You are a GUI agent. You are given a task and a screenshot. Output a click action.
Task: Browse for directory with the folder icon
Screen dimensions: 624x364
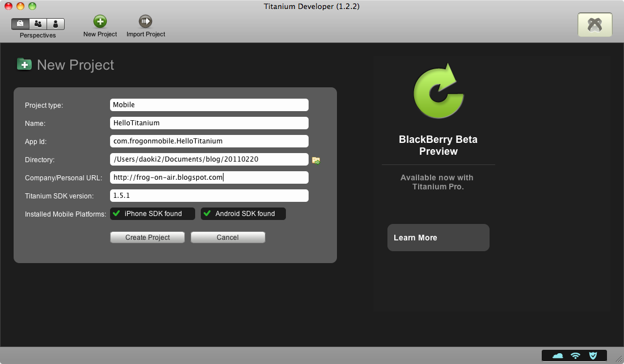coord(316,160)
